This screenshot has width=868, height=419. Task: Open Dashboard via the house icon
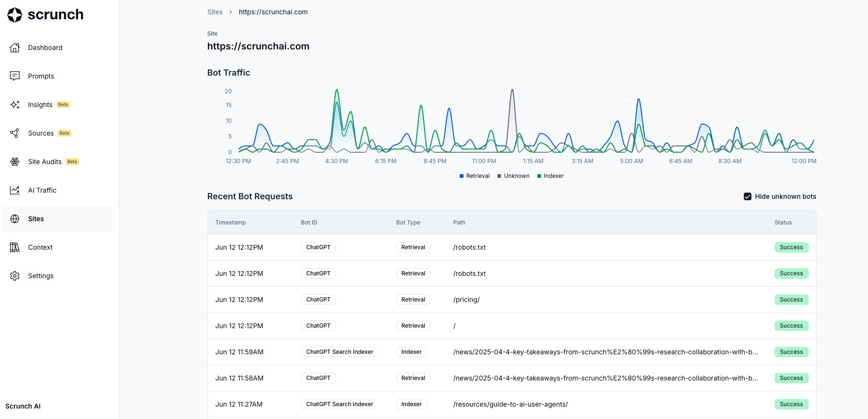[15, 48]
